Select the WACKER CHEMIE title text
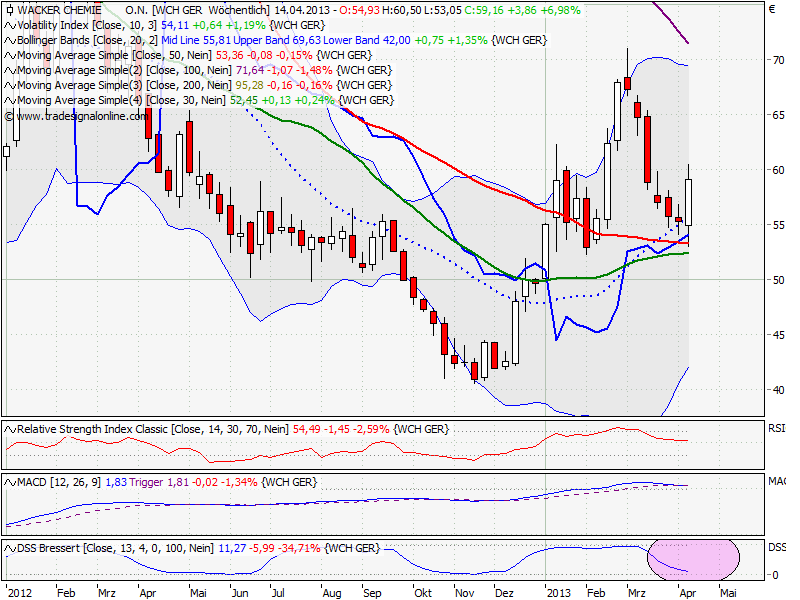The width and height of the screenshot is (800, 600). pyautogui.click(x=59, y=10)
